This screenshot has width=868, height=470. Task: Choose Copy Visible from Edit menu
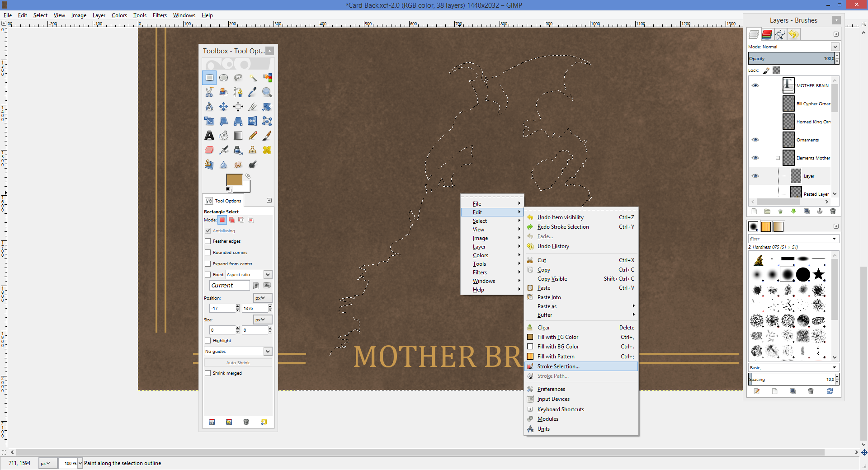point(581,279)
